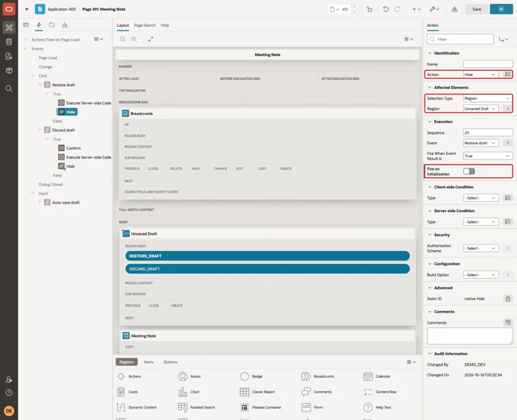Click the Sequence field
The image size is (517, 420).
click(x=488, y=133)
